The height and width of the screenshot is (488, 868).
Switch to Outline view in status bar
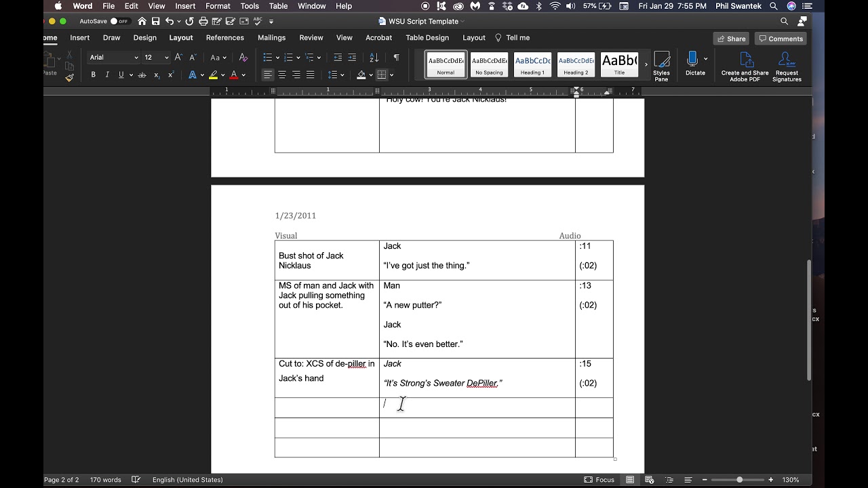(669, 480)
